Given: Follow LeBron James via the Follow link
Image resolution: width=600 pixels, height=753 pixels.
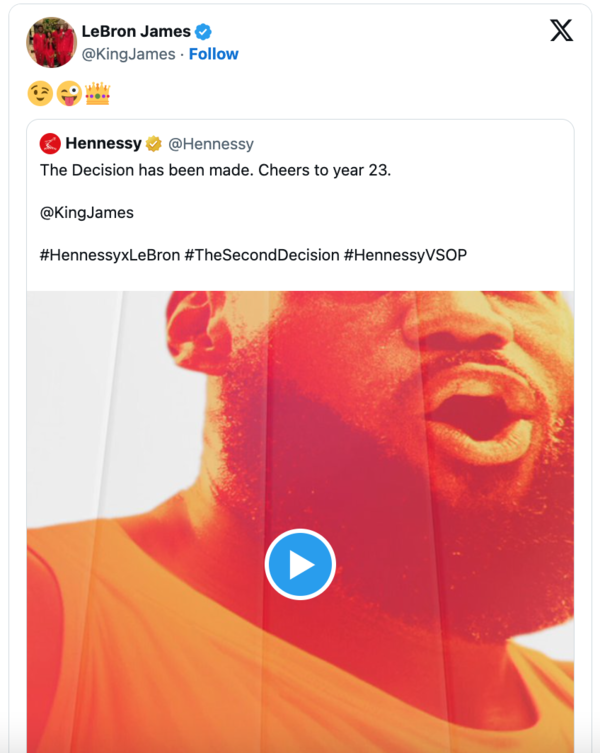Looking at the screenshot, I should click(x=213, y=54).
